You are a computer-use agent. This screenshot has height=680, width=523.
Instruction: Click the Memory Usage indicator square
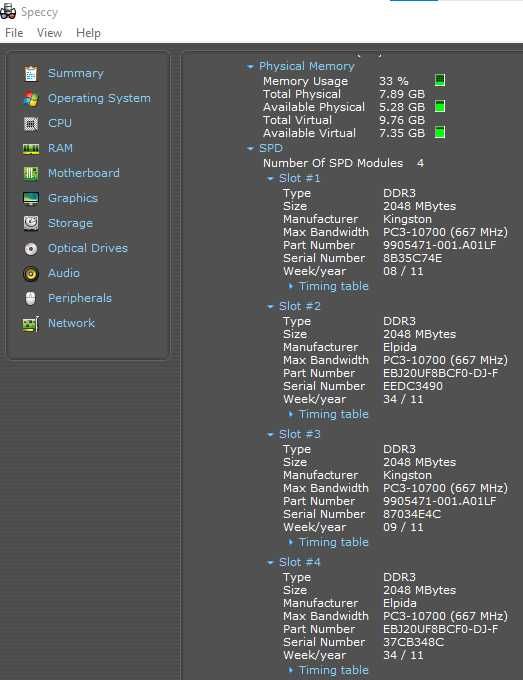tap(440, 80)
